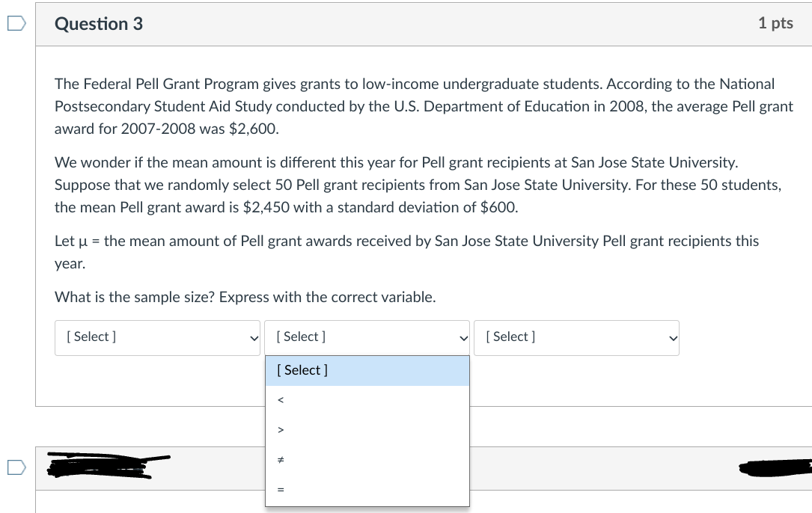
Task: Open the middle [Select] combo box
Action: coord(367,338)
